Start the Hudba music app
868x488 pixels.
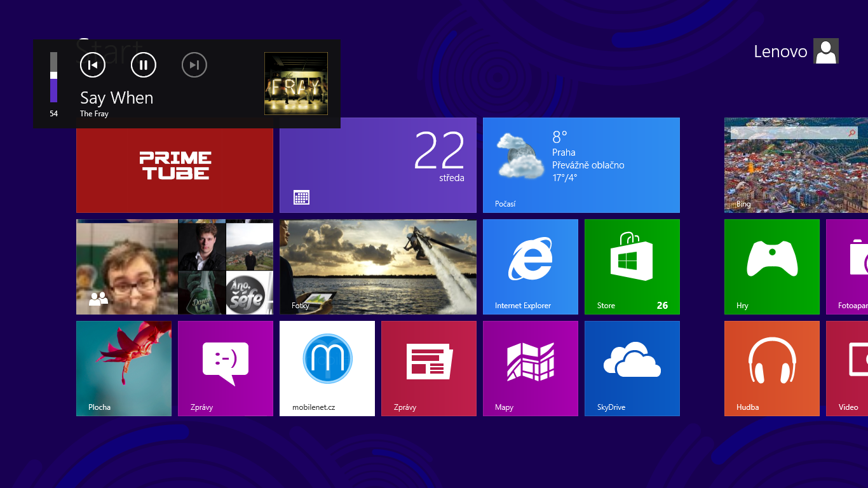(771, 369)
